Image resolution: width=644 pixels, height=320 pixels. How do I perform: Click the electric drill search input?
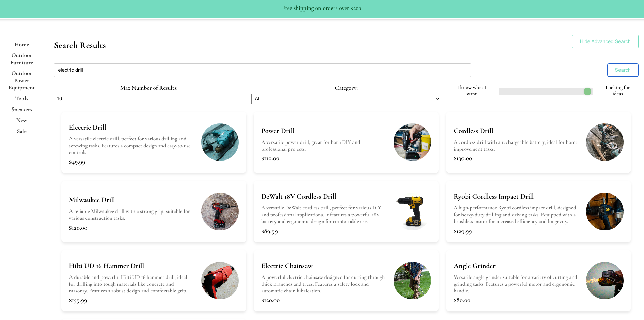[x=262, y=70]
